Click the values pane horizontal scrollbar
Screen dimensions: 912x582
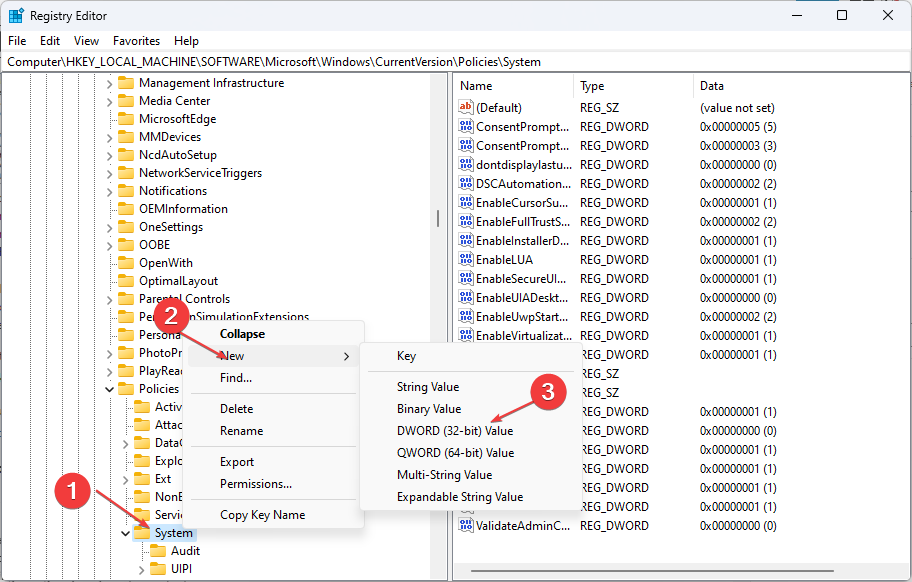pyautogui.click(x=651, y=571)
